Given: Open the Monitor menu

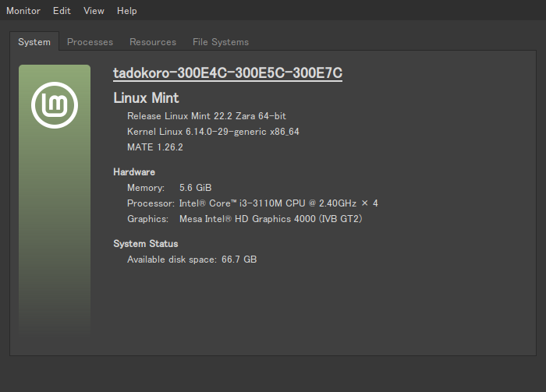Looking at the screenshot, I should pyautogui.click(x=23, y=11).
